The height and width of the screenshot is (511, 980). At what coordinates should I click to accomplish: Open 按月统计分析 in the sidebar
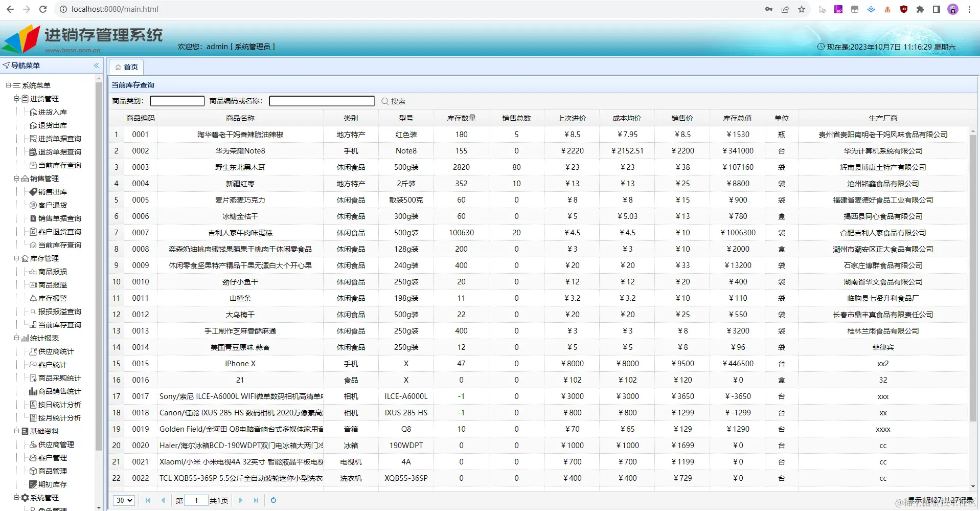(x=59, y=418)
